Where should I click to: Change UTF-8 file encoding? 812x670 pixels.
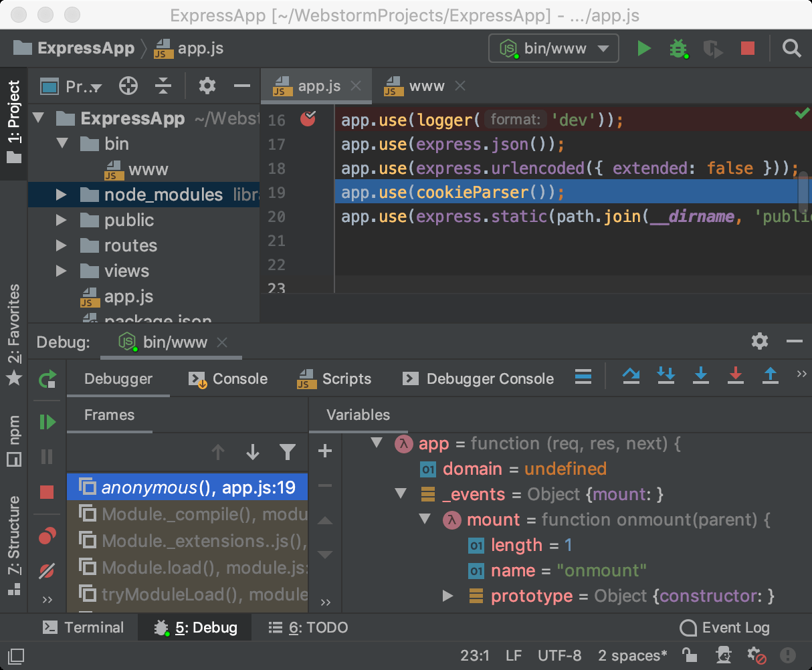pyautogui.click(x=560, y=655)
